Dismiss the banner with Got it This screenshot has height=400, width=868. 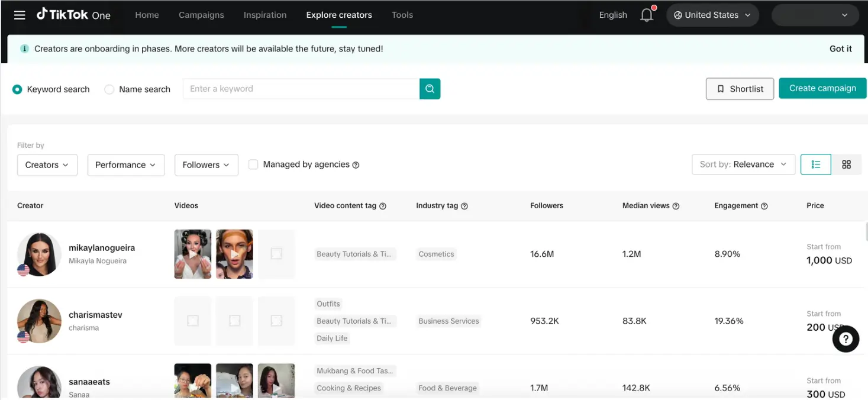click(x=841, y=49)
